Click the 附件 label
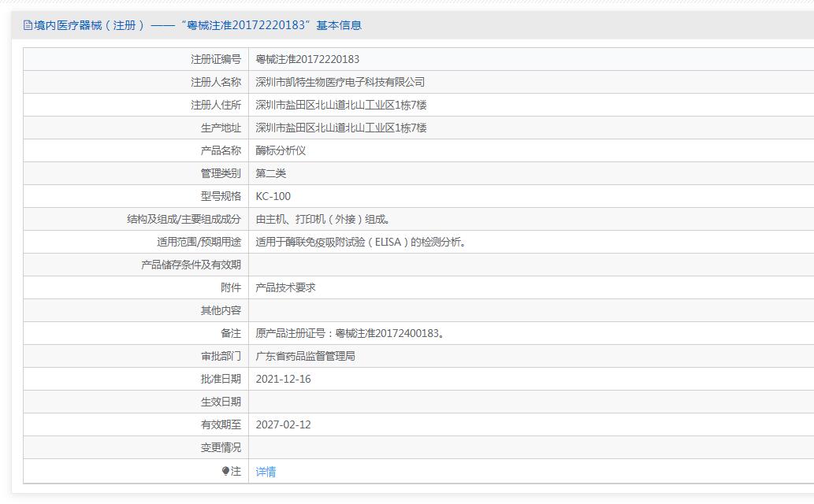This screenshot has width=814, height=504. point(231,287)
